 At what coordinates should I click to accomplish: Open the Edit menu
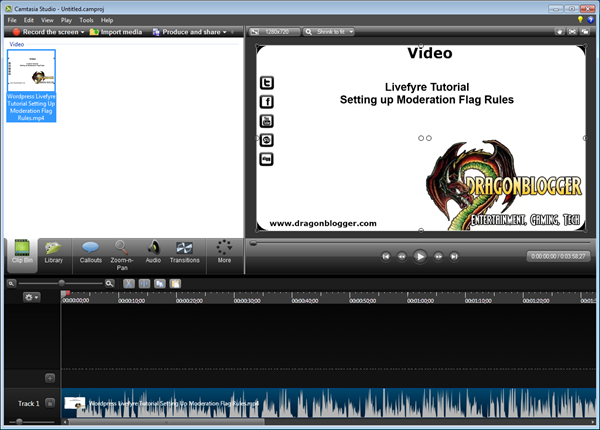(29, 20)
